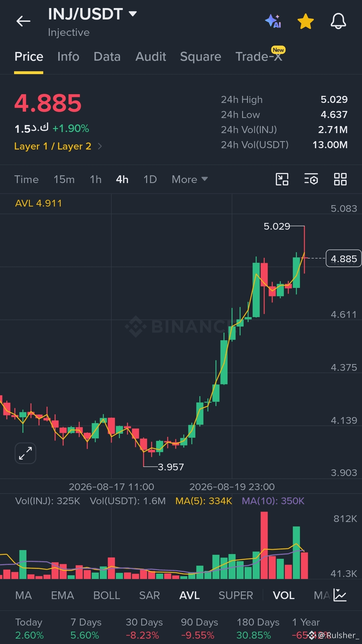Toggle the MA indicator

click(x=23, y=595)
